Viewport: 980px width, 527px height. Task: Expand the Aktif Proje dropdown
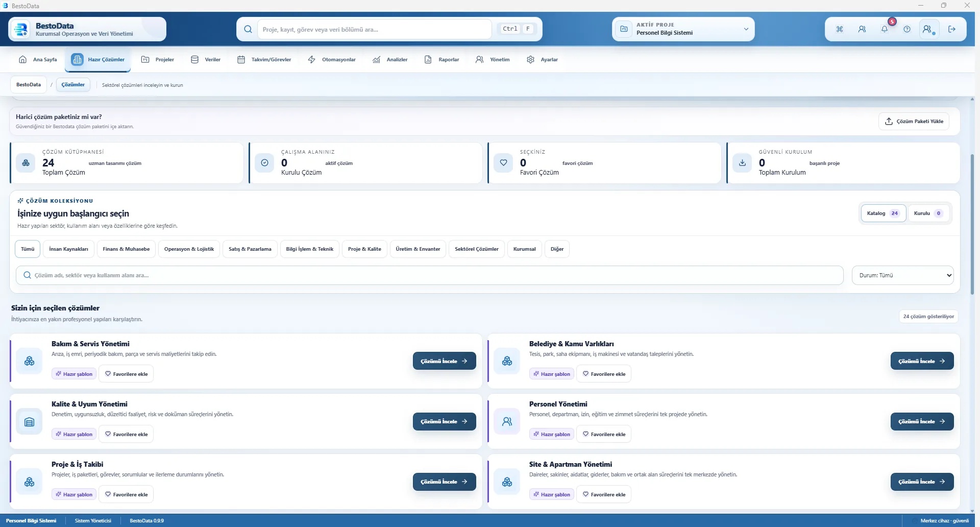pyautogui.click(x=683, y=29)
